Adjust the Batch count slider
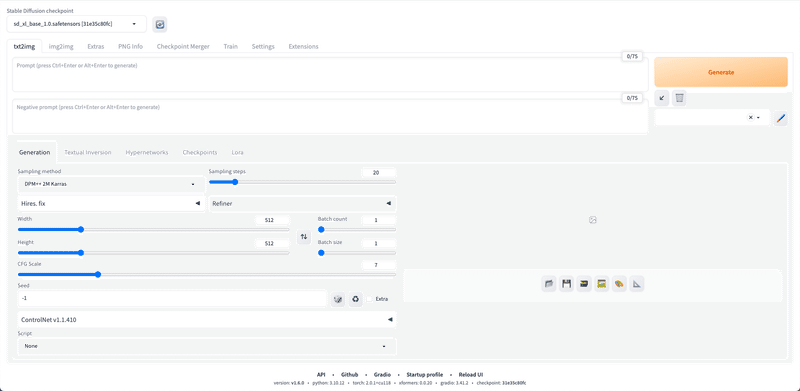 click(x=357, y=230)
